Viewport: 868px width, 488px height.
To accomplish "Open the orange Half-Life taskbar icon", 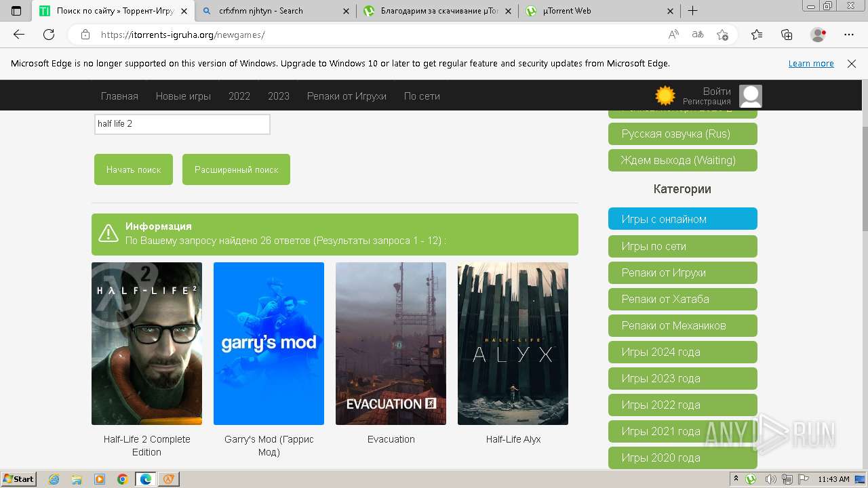I will tap(169, 479).
